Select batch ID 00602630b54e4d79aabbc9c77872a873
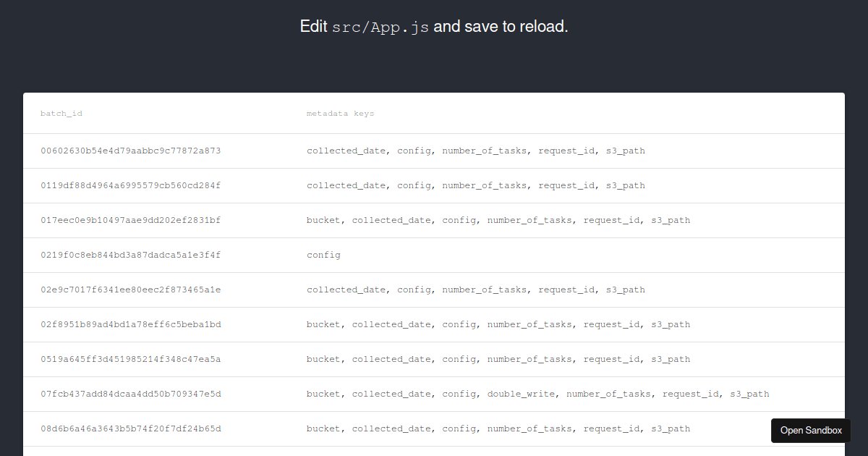The image size is (868, 456). click(x=130, y=151)
